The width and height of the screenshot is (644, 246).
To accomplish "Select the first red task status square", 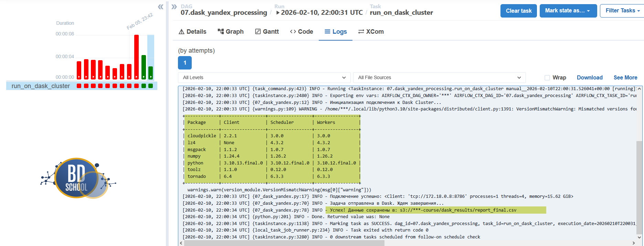I will (79, 86).
